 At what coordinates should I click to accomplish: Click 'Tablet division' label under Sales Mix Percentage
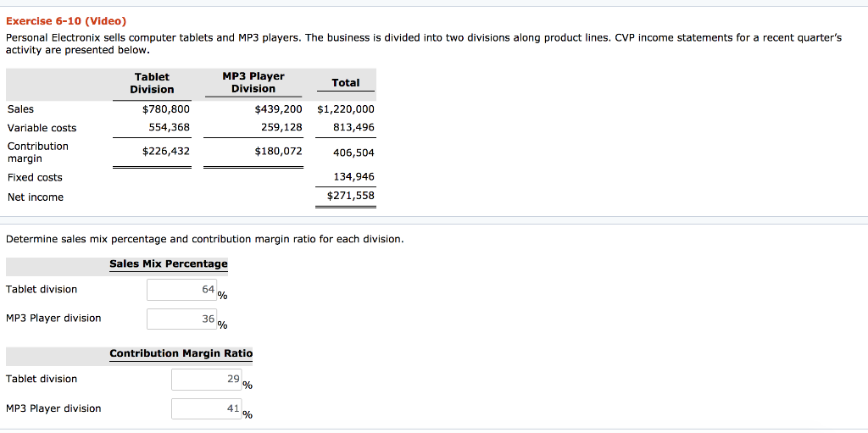point(42,289)
